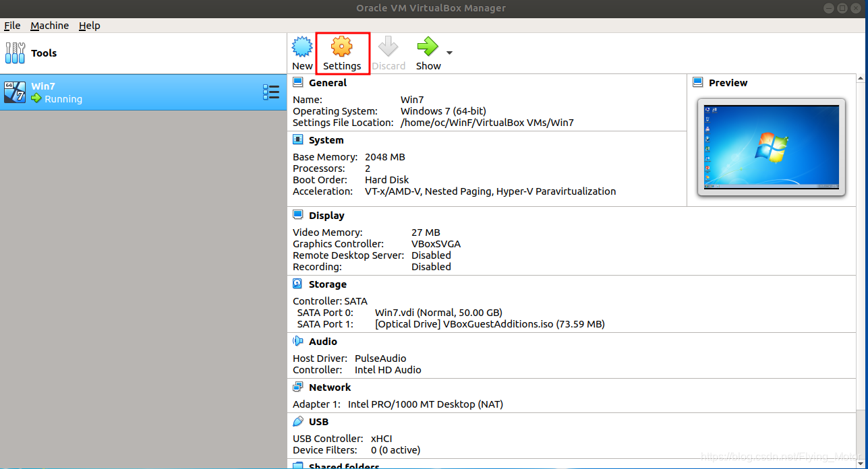Click the Boot Order Hard Disk value
Image resolution: width=868 pixels, height=469 pixels.
point(386,180)
